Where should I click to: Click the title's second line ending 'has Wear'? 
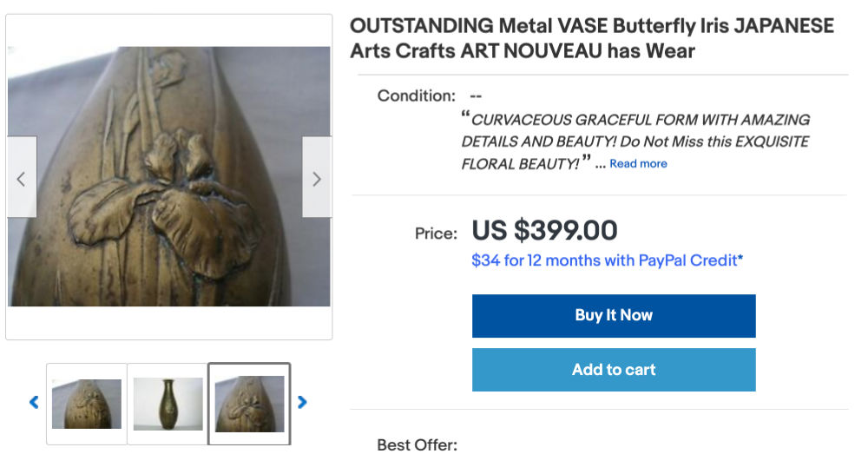pos(522,51)
